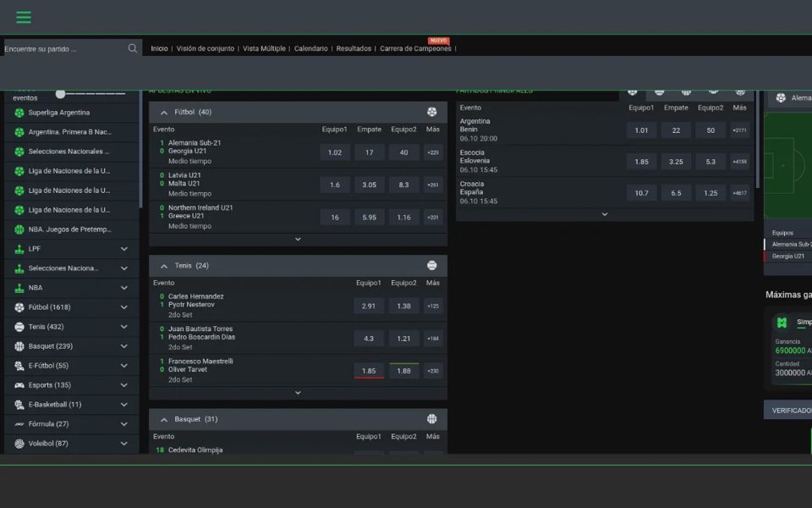
Task: Go to Inicio
Action: (x=159, y=48)
